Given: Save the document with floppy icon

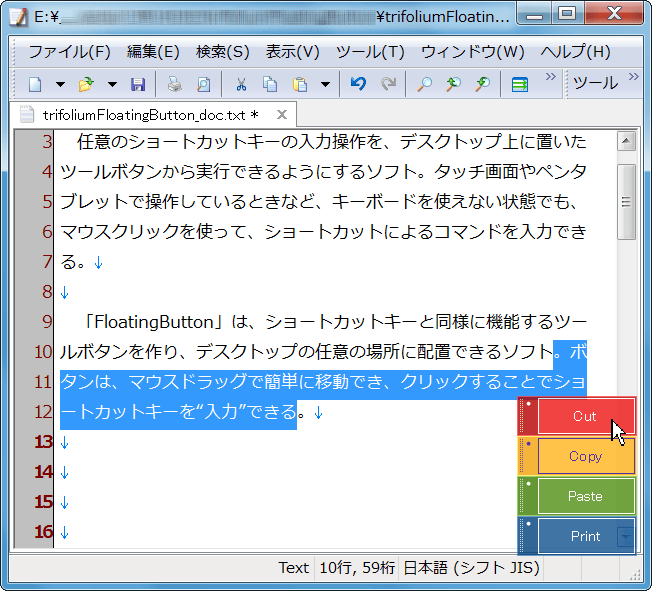Looking at the screenshot, I should click(x=138, y=84).
